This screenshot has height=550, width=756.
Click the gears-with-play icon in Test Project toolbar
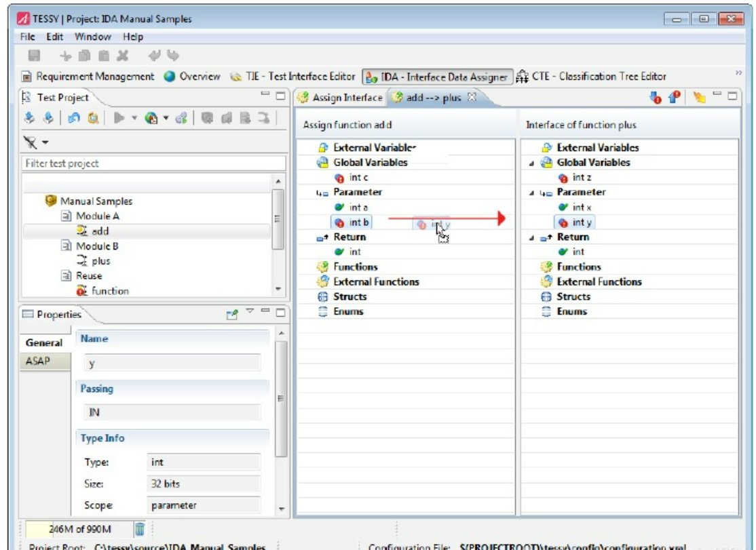181,118
